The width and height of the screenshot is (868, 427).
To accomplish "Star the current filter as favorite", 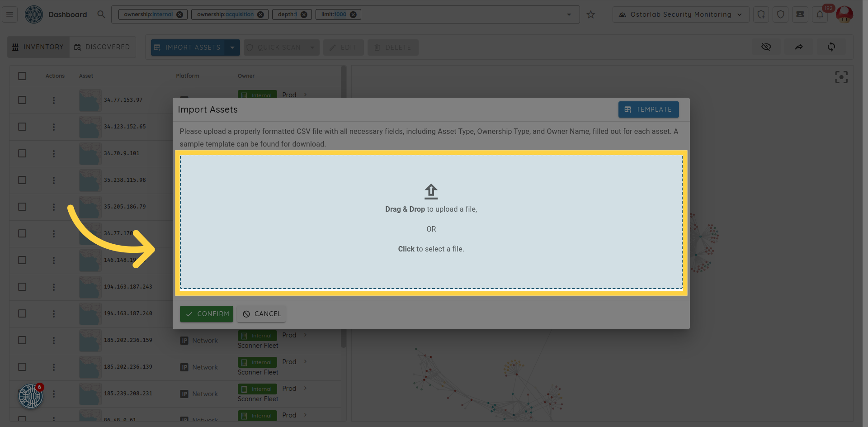I will click(590, 14).
